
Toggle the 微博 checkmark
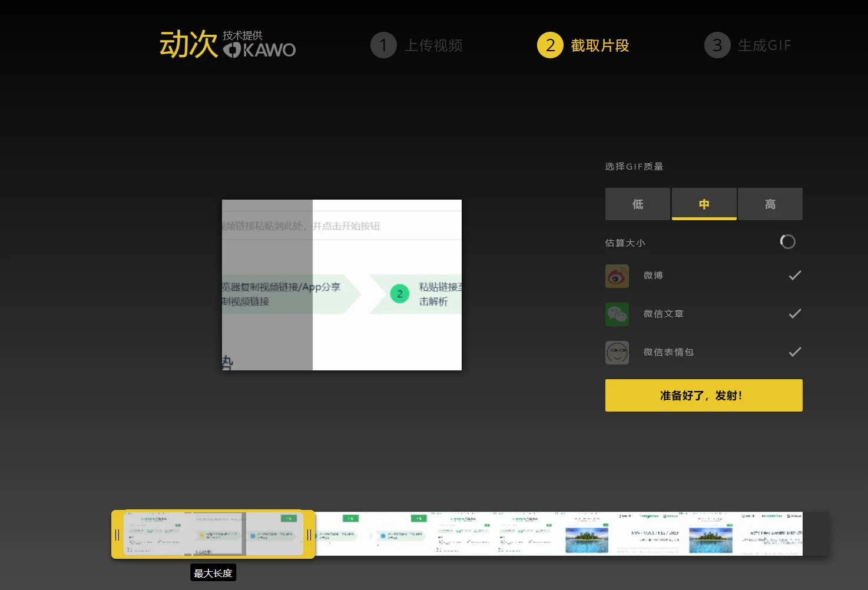click(794, 276)
